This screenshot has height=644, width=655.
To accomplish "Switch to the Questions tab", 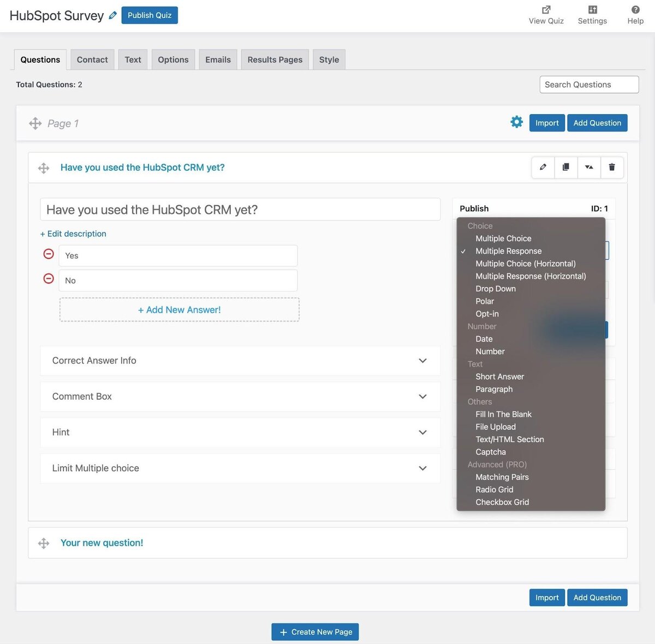I will (40, 59).
